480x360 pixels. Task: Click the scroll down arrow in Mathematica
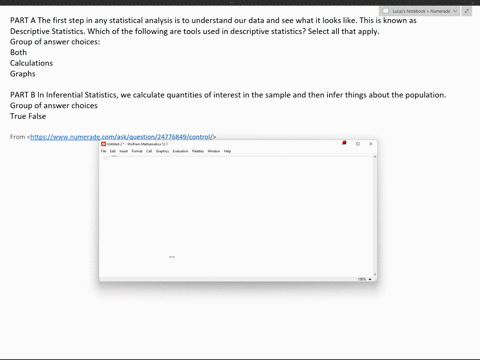tap(375, 275)
